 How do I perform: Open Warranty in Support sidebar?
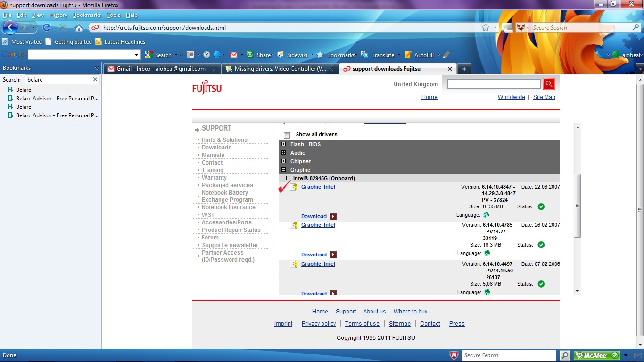point(214,178)
